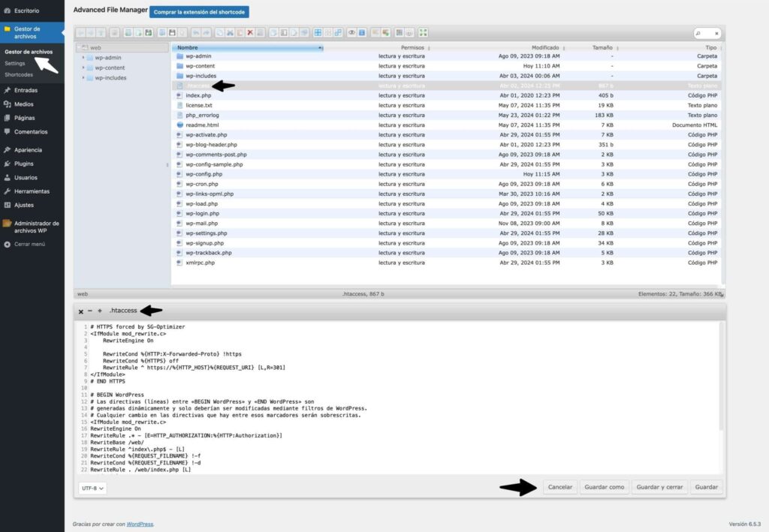The height and width of the screenshot is (532, 769).
Task: Click Guardar como in the editor
Action: coord(605,487)
